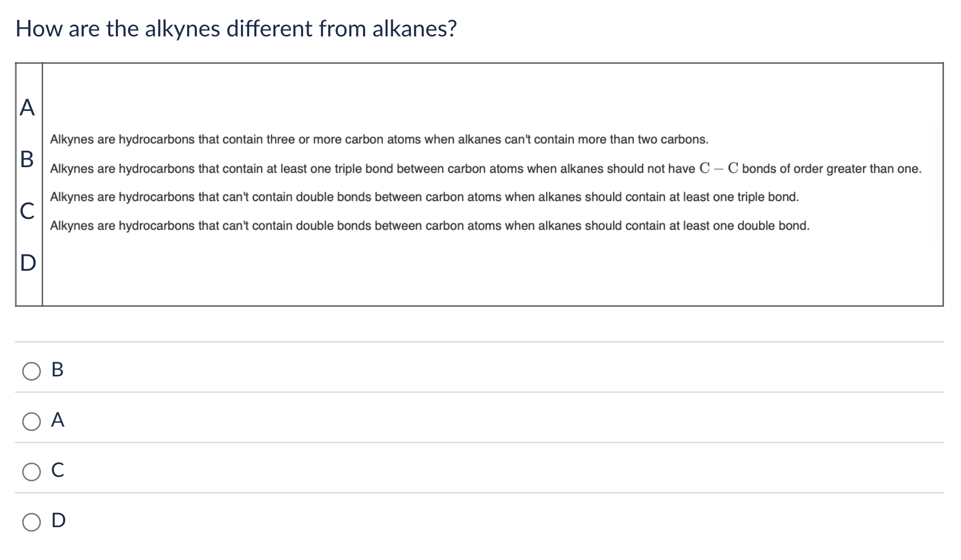Click the question title about alkynes and alkanes
This screenshot has height=560, width=961.
235,29
